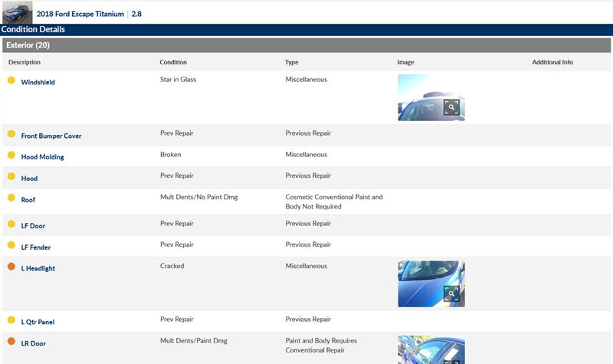Click the Condition column header
The width and height of the screenshot is (613, 364).
(173, 62)
